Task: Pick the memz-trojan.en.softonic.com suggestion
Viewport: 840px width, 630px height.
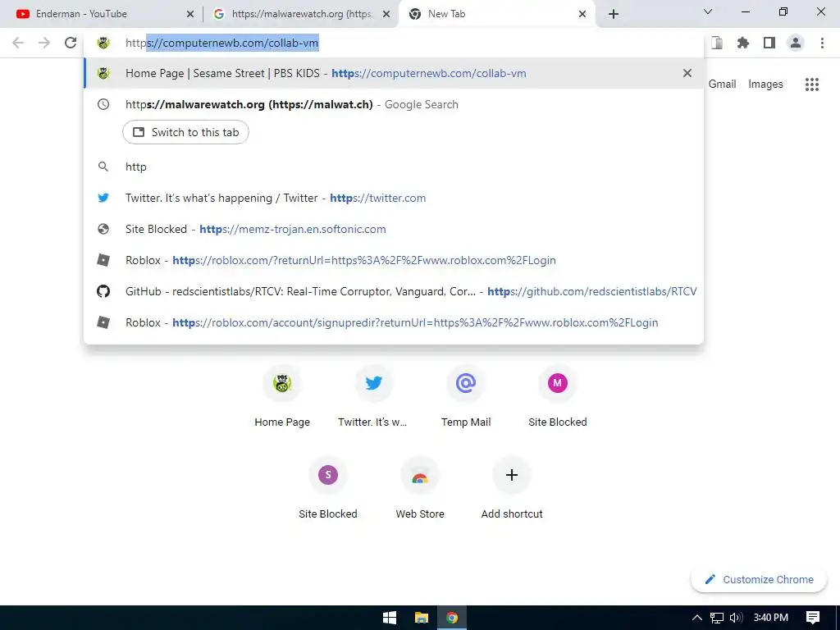Action: (394, 229)
